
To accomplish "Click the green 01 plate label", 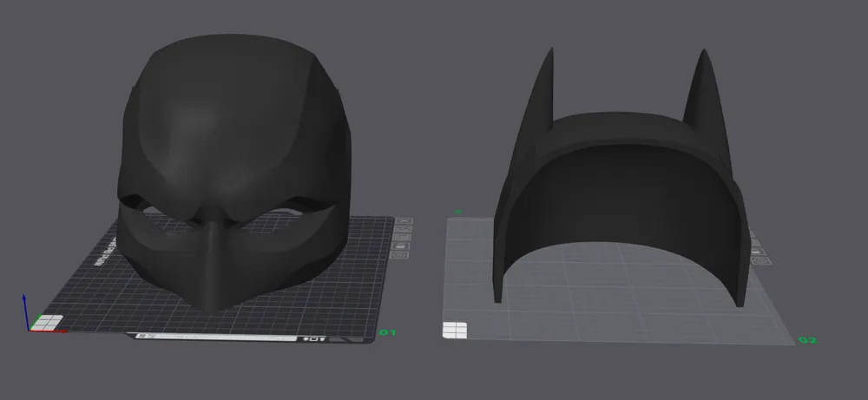I will tap(387, 332).
